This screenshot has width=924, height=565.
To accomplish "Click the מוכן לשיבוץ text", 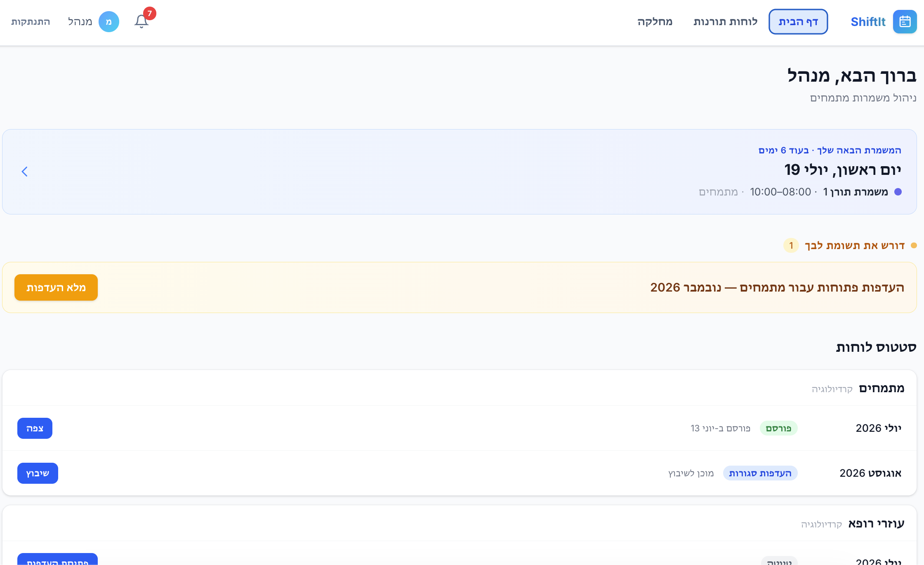I will click(x=691, y=473).
